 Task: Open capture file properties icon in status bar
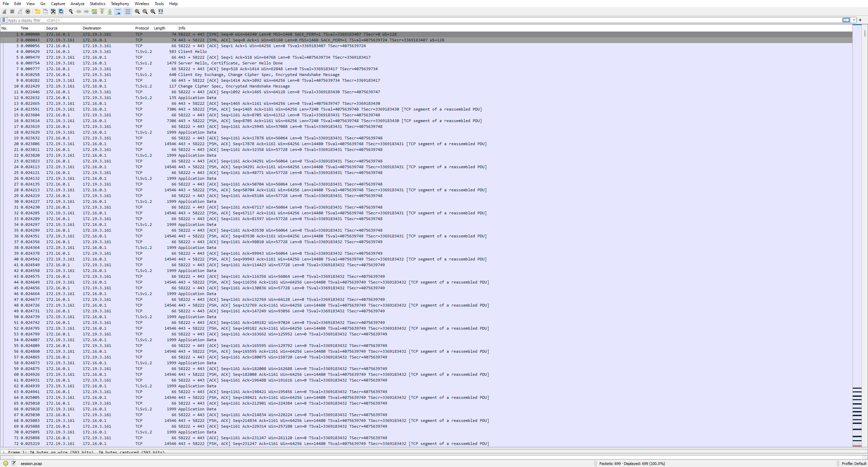point(14,463)
